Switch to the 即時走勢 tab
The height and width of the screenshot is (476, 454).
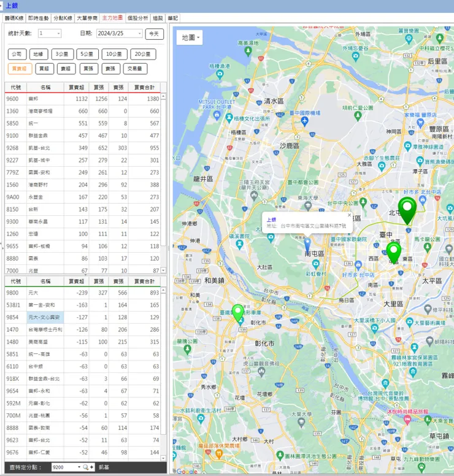click(38, 18)
